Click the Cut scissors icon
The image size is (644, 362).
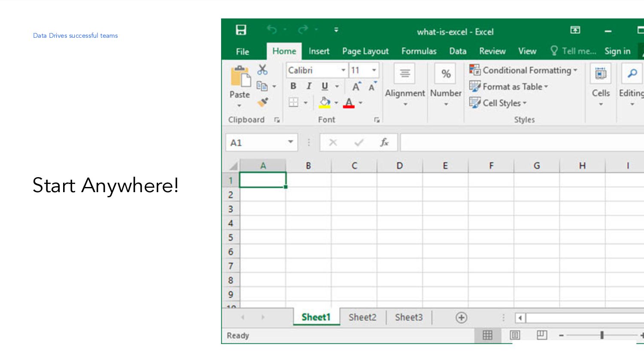click(262, 69)
